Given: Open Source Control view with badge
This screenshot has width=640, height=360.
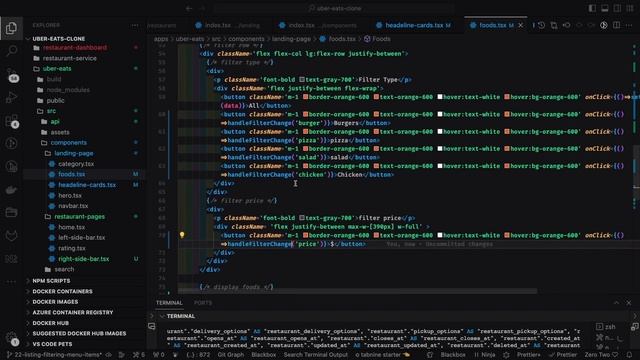Looking at the screenshot, I should tap(12, 75).
